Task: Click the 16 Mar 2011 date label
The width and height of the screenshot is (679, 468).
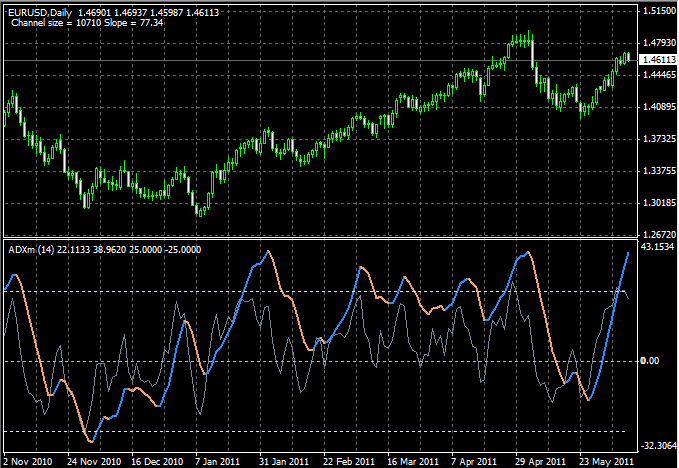Action: pos(413,462)
